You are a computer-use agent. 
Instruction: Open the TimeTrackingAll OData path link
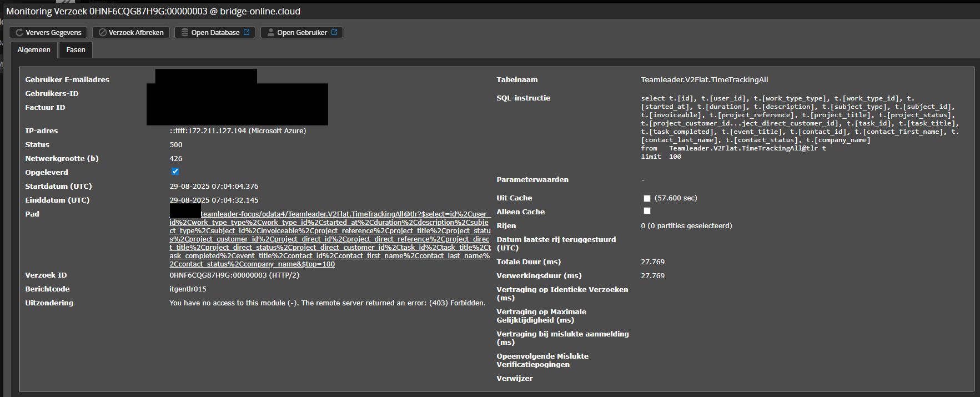pyautogui.click(x=330, y=239)
